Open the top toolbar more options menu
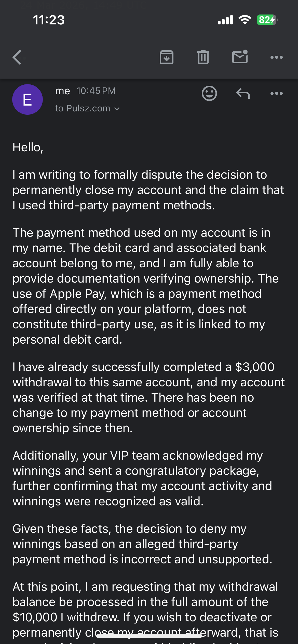This screenshot has height=644, width=298. 276,57
